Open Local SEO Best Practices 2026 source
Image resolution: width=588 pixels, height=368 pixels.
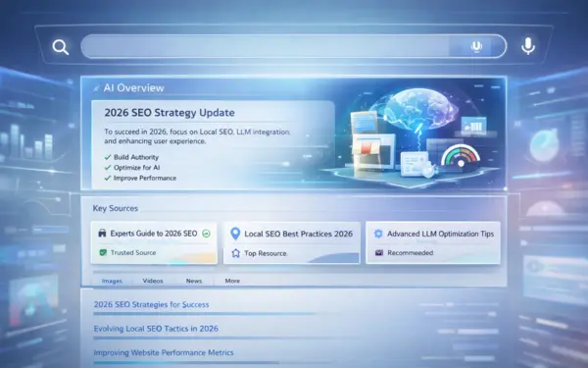[292, 242]
